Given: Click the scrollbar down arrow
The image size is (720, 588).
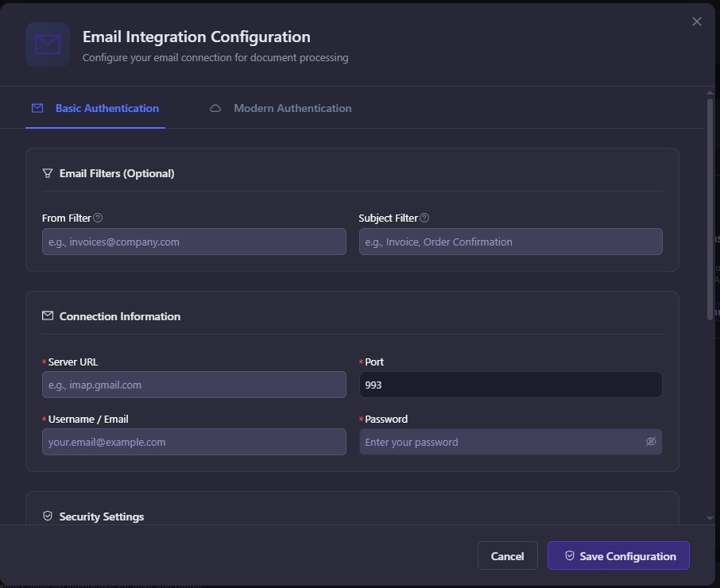Looking at the screenshot, I should [710, 518].
